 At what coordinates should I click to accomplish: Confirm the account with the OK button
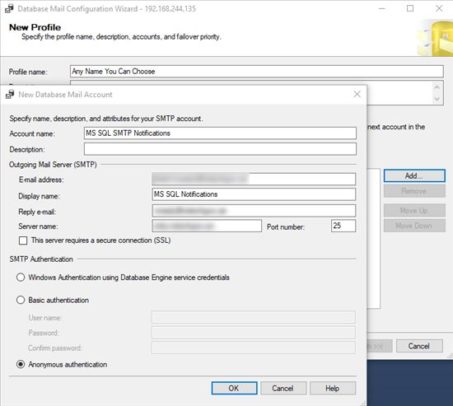pos(234,388)
